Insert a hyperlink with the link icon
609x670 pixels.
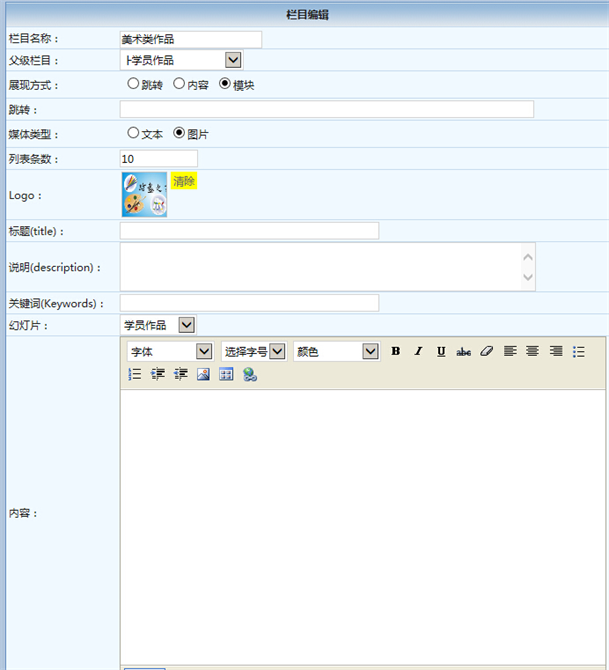click(x=250, y=374)
